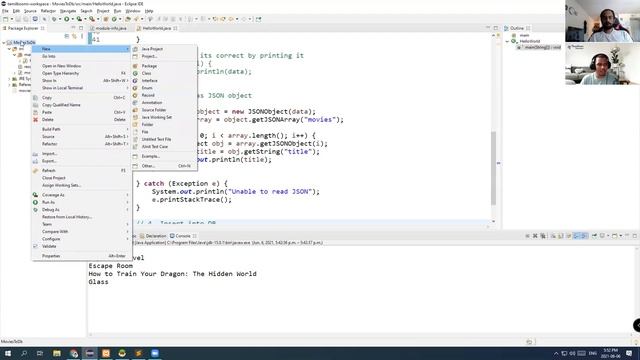
Task: Click the New toolbar icon
Action: point(6,19)
